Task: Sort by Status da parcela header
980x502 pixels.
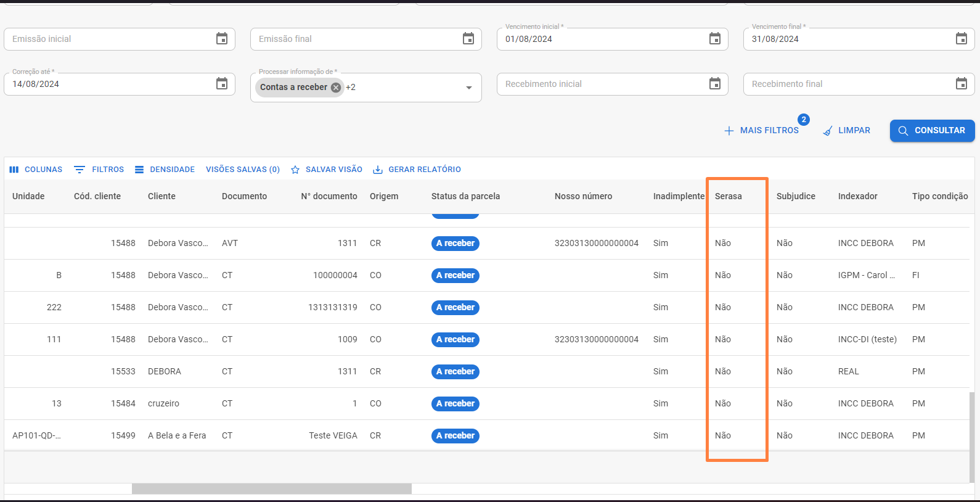Action: click(x=465, y=196)
